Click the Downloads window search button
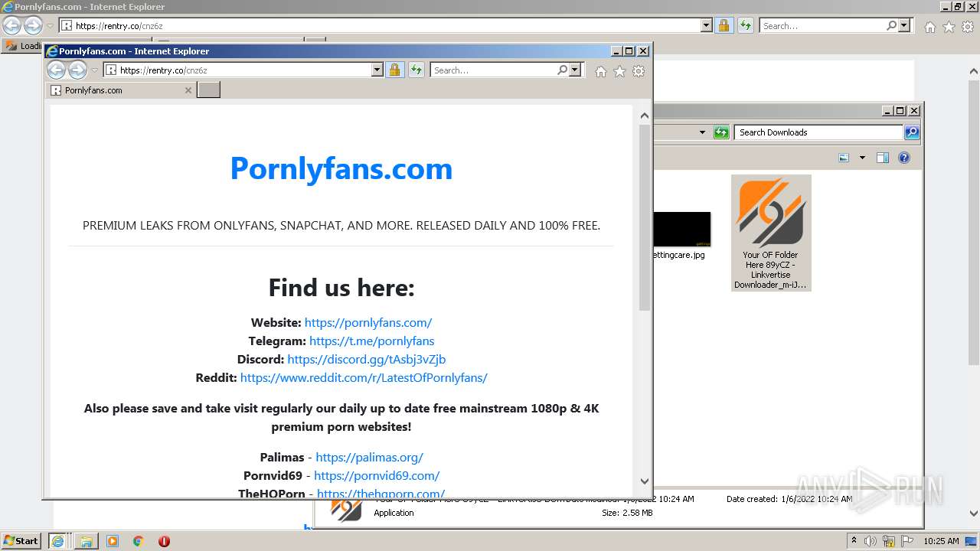 (911, 132)
